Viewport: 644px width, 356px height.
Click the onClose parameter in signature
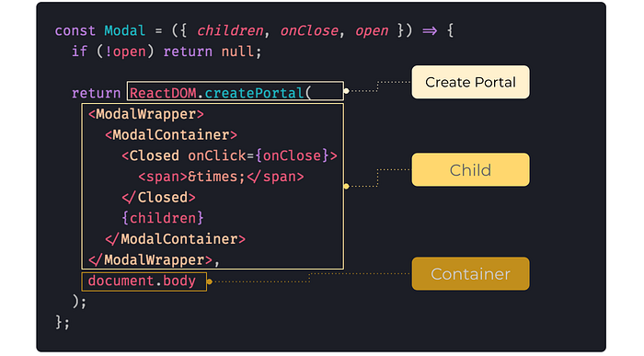[309, 30]
